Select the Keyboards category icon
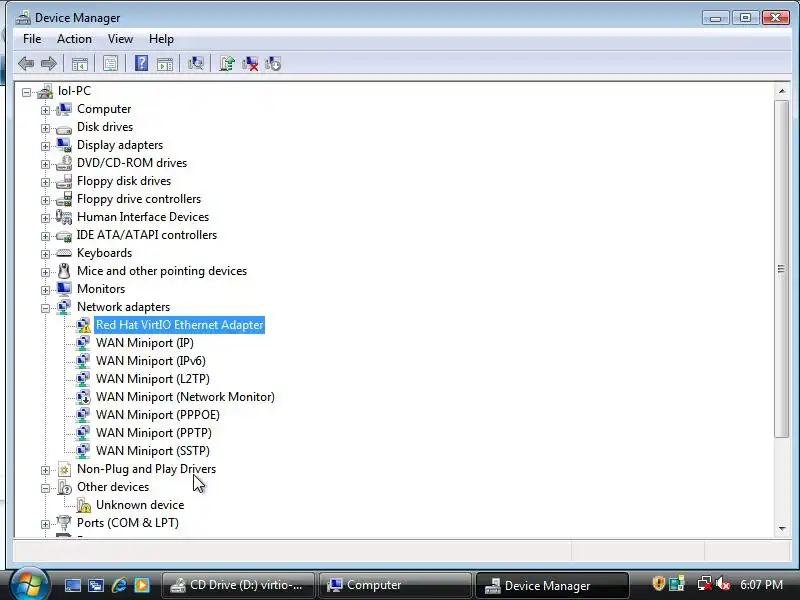The width and height of the screenshot is (800, 600). (64, 253)
